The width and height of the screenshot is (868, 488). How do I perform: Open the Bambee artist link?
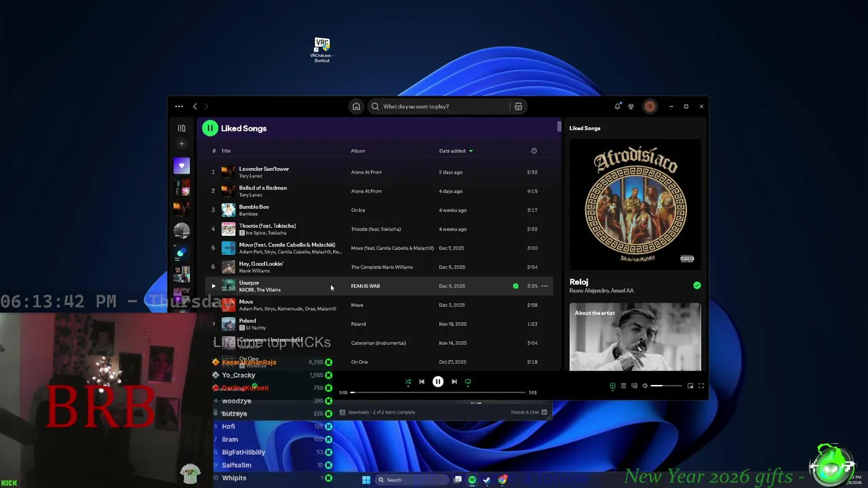point(248,214)
